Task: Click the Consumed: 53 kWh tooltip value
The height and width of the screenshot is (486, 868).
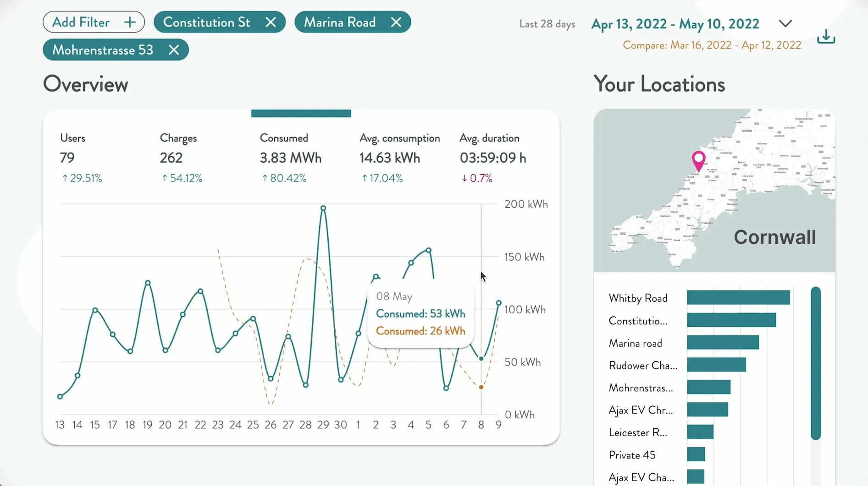Action: pyautogui.click(x=420, y=314)
